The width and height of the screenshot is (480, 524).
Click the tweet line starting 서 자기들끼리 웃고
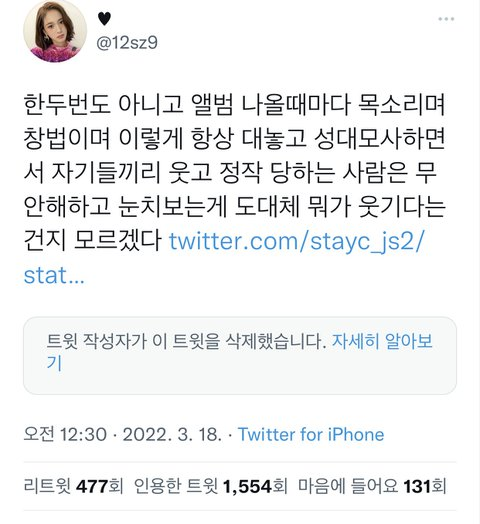point(230,172)
